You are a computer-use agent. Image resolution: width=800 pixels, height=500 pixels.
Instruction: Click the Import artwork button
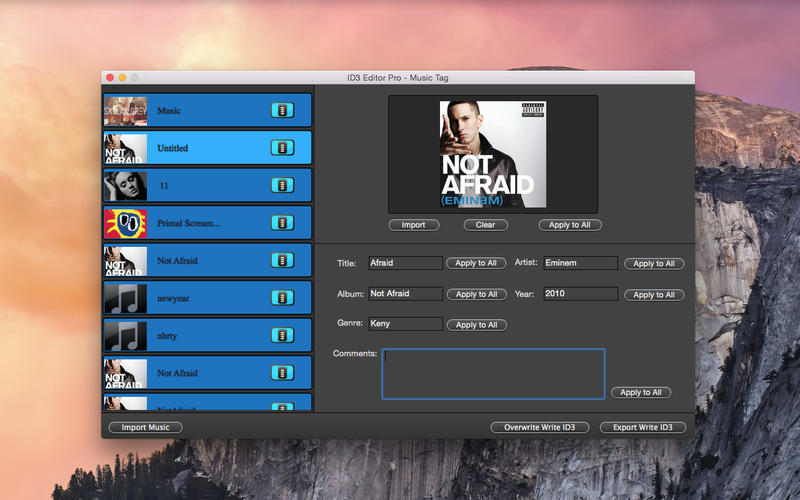pos(413,225)
